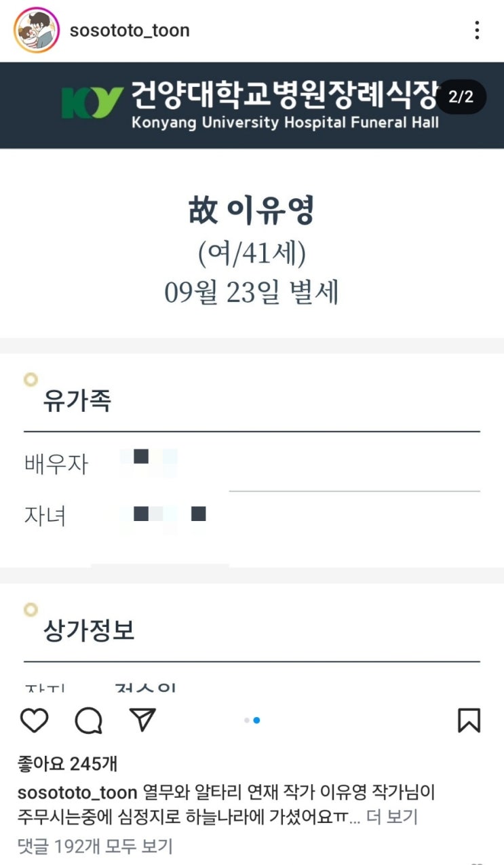Image resolution: width=504 pixels, height=865 pixels.
Task: Open the sosototo_toon profile avatar story
Action: pyautogui.click(x=37, y=31)
